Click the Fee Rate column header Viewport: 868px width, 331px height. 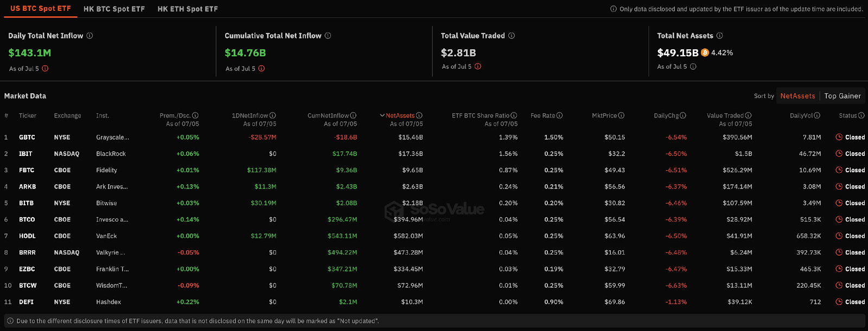[542, 115]
